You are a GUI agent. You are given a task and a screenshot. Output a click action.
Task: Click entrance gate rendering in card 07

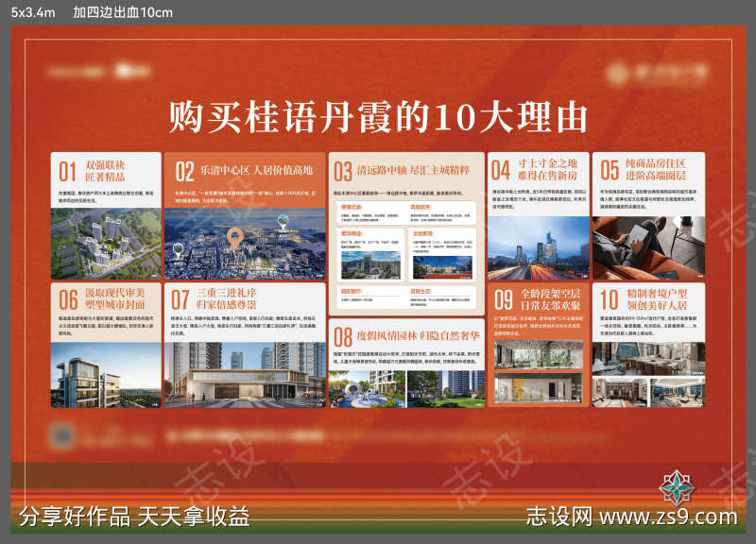pyautogui.click(x=245, y=375)
